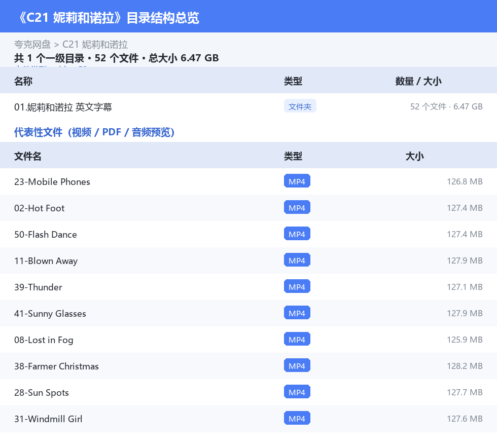This screenshot has width=497, height=448.
Task: Click the 共 1 个一级目录 summary line
Action: pyautogui.click(x=116, y=58)
